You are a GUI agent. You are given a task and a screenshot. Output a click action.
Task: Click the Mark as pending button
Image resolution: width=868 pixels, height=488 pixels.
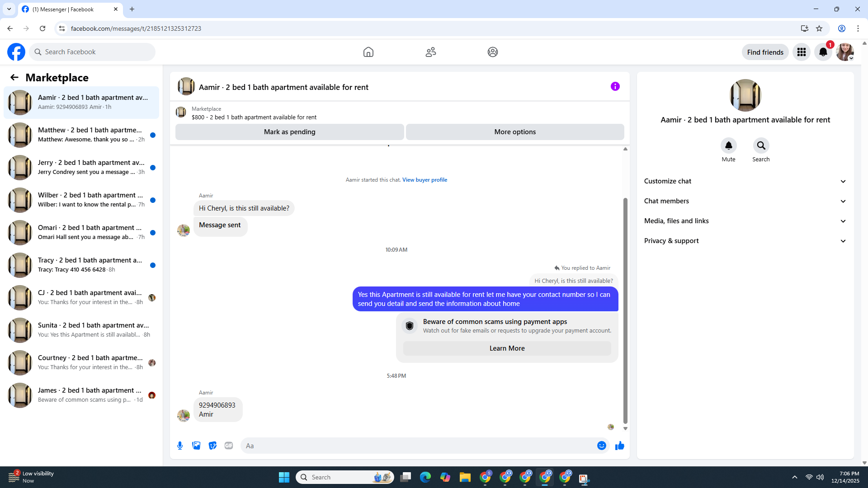pos(289,132)
